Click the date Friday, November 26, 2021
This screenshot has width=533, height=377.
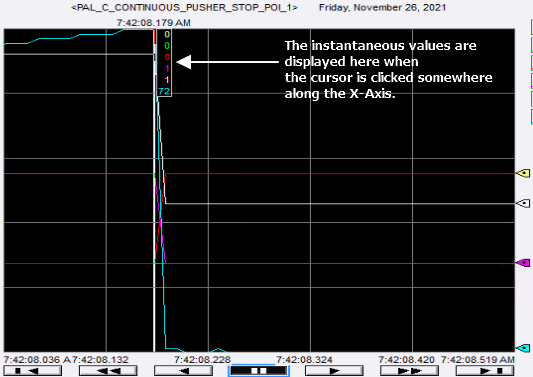click(382, 7)
